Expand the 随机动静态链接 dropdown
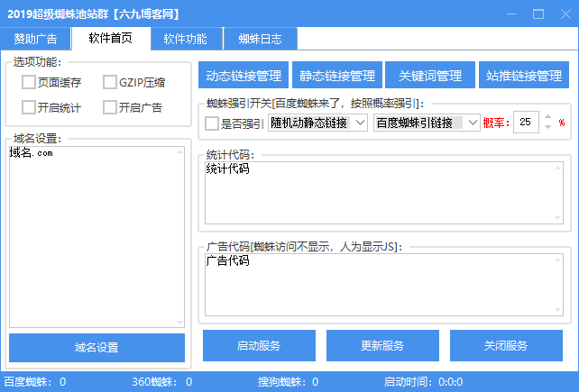 (318, 123)
